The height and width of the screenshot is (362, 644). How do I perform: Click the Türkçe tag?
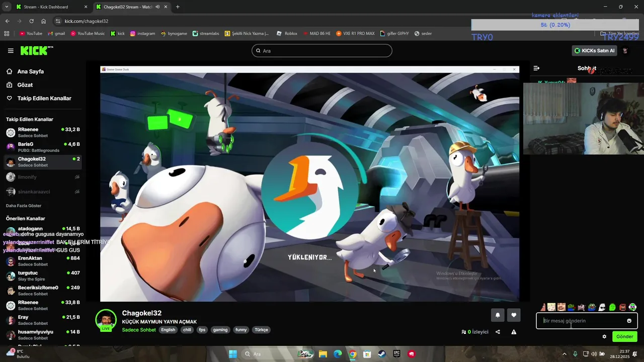261,330
